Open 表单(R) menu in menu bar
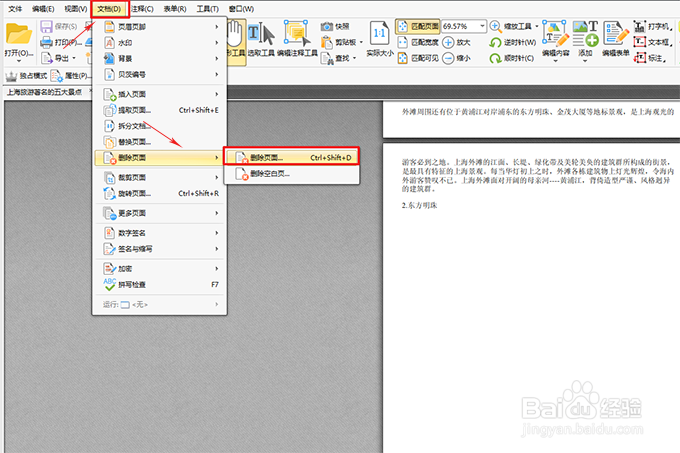680x453 pixels. (x=175, y=9)
